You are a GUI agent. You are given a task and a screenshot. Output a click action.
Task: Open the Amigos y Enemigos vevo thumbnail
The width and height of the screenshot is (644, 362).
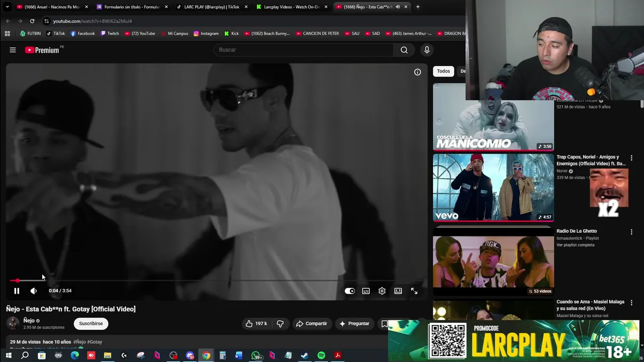point(494,188)
